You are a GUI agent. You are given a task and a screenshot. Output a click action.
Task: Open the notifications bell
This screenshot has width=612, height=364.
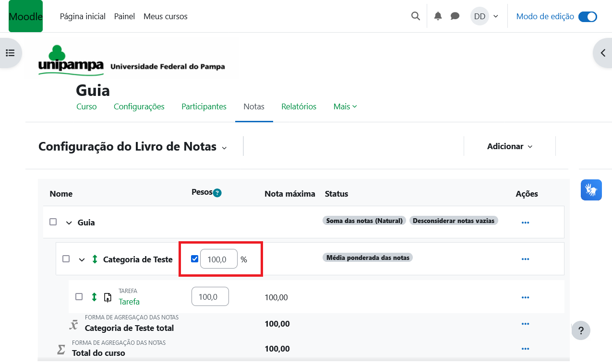438,16
